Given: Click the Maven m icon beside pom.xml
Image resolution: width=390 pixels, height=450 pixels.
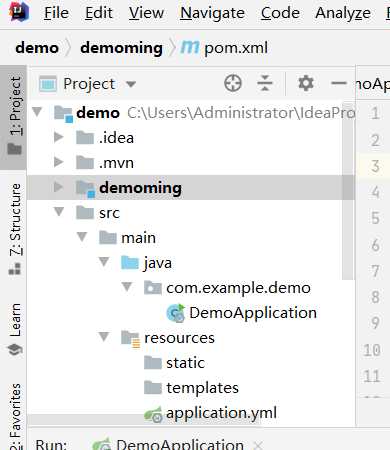Looking at the screenshot, I should (x=190, y=47).
